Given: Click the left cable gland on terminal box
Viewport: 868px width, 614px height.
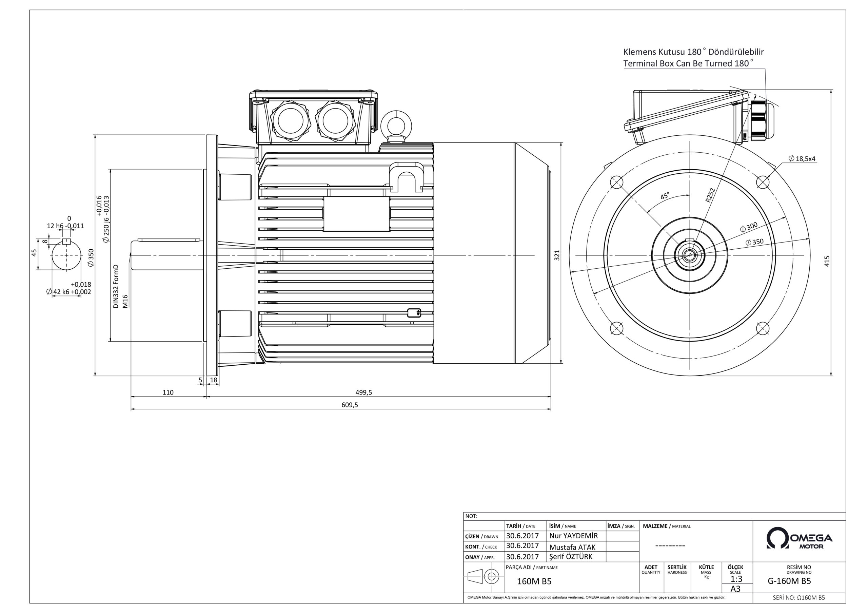Looking at the screenshot, I should [290, 120].
